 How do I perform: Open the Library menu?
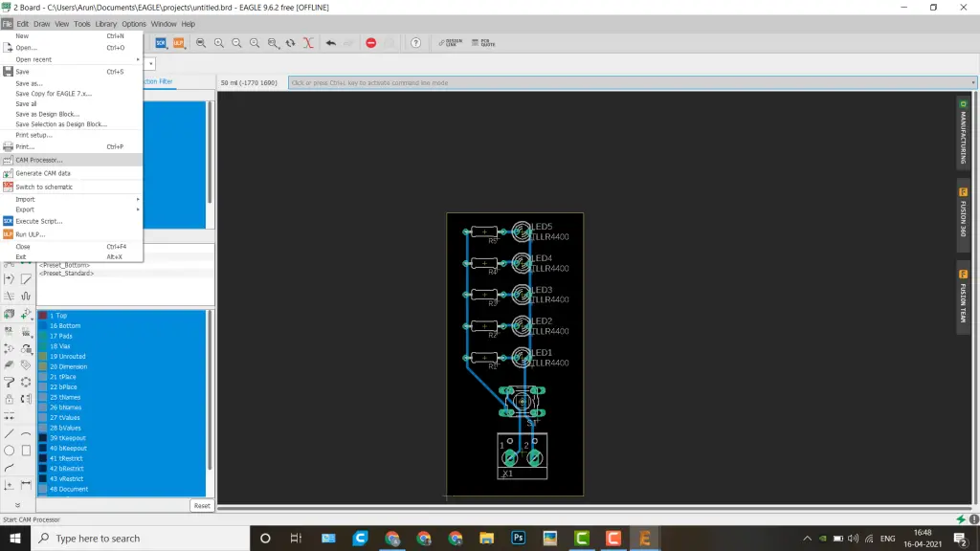click(x=105, y=24)
